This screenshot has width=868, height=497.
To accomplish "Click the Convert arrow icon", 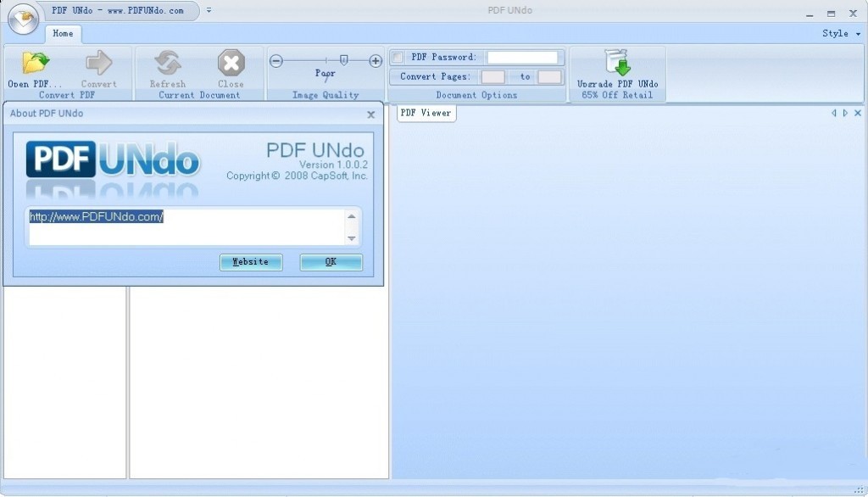I will pyautogui.click(x=99, y=63).
